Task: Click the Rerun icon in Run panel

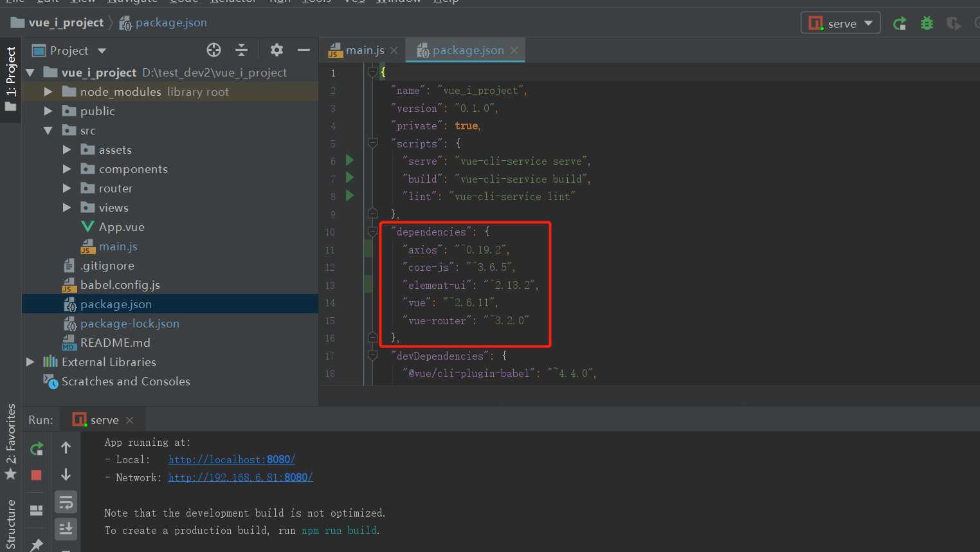Action: [x=37, y=448]
